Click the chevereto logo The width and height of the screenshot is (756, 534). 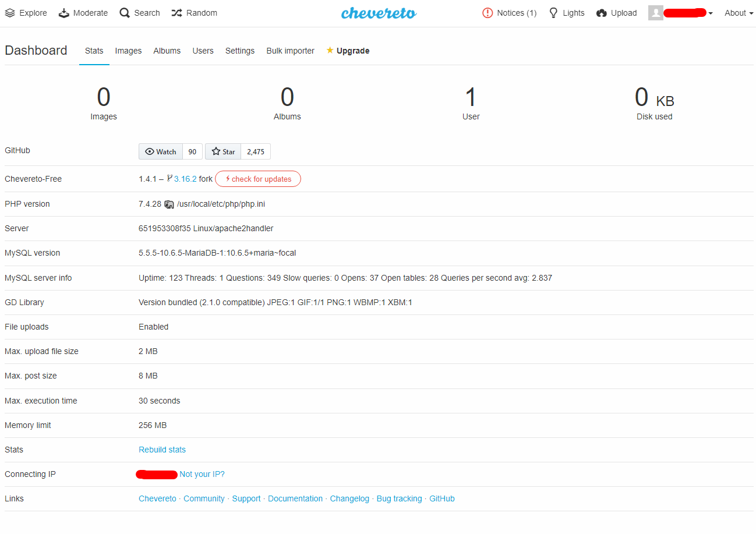[x=379, y=12]
